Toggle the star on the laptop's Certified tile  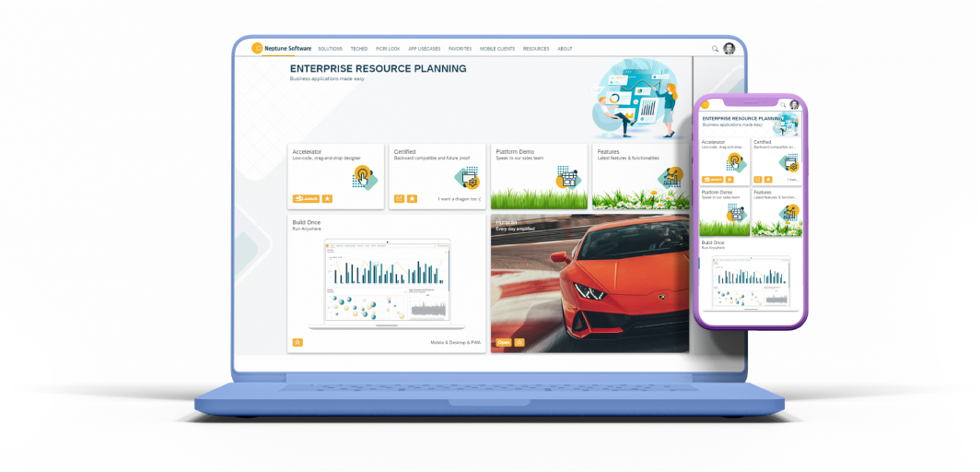pos(413,198)
